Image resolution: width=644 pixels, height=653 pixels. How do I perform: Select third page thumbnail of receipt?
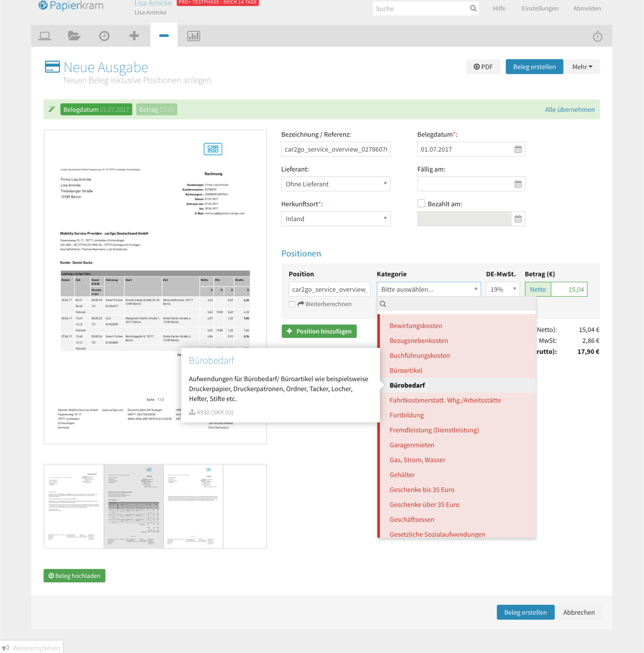coord(193,506)
